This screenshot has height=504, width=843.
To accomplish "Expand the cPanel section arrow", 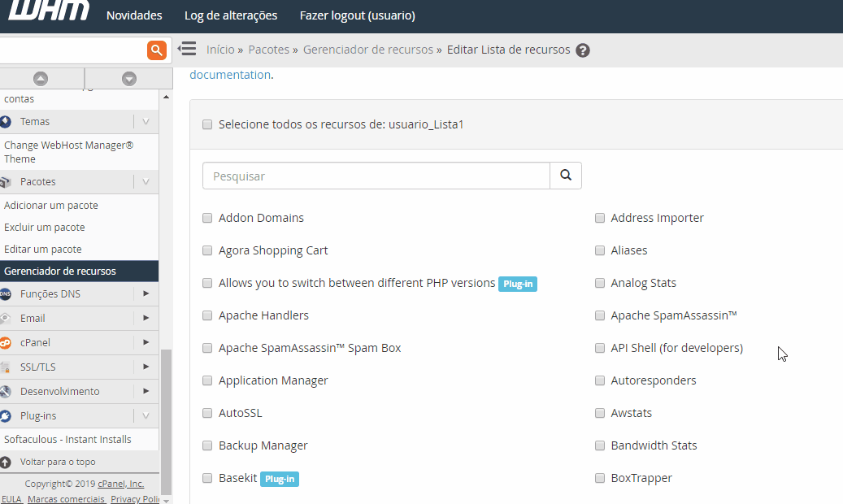I will tap(146, 342).
